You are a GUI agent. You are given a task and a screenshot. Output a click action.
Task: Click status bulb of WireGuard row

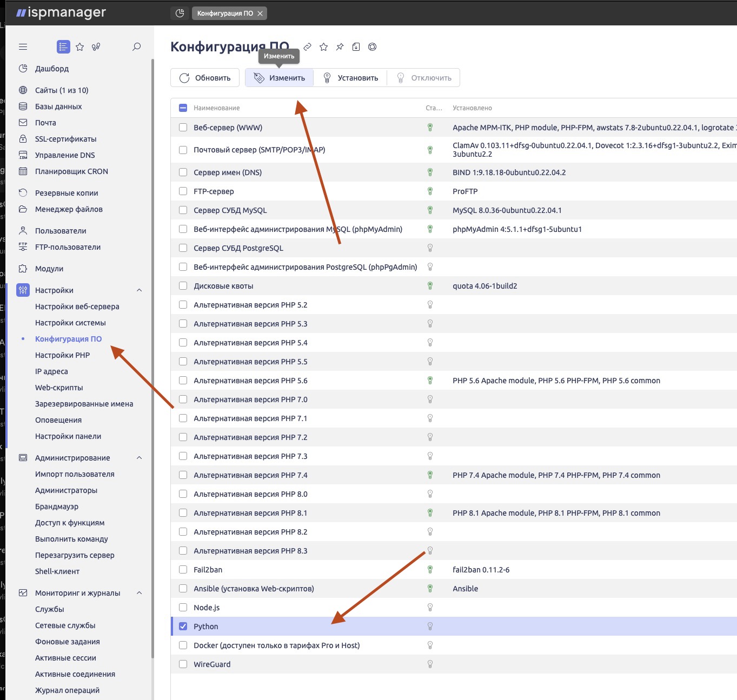pos(430,664)
